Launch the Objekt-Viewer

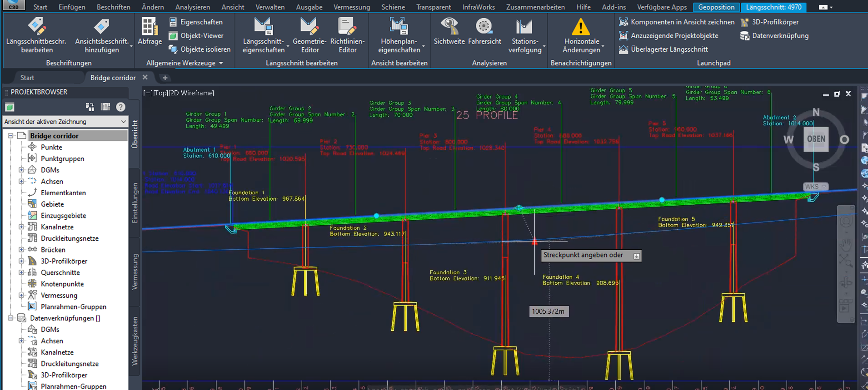point(196,35)
